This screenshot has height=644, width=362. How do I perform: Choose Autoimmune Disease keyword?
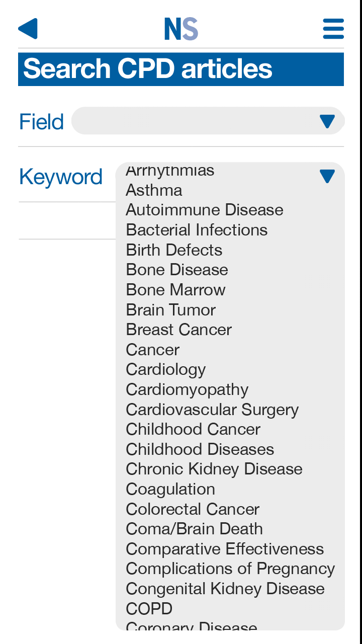(x=204, y=210)
